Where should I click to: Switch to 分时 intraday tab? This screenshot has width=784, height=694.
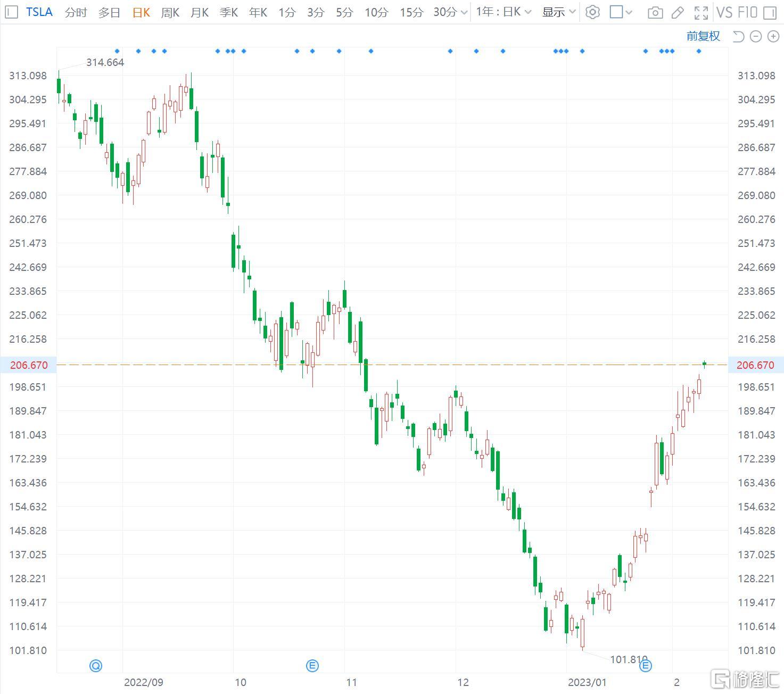point(76,12)
